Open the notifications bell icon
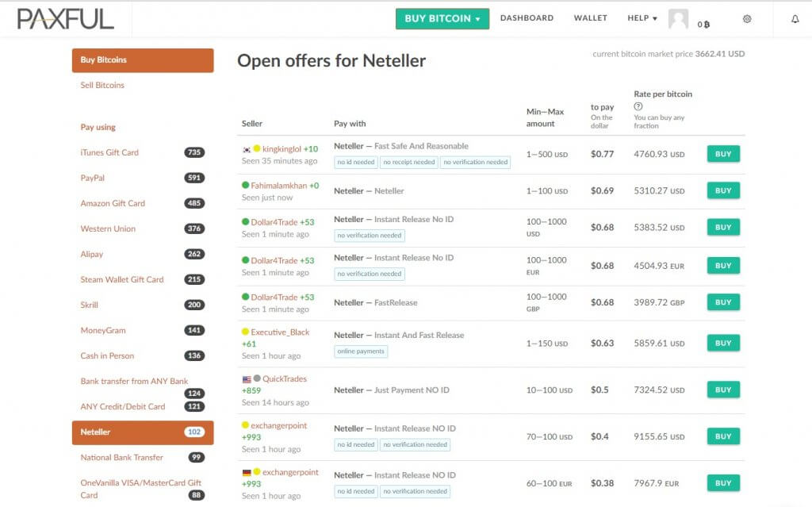The image size is (812, 507). click(x=795, y=19)
